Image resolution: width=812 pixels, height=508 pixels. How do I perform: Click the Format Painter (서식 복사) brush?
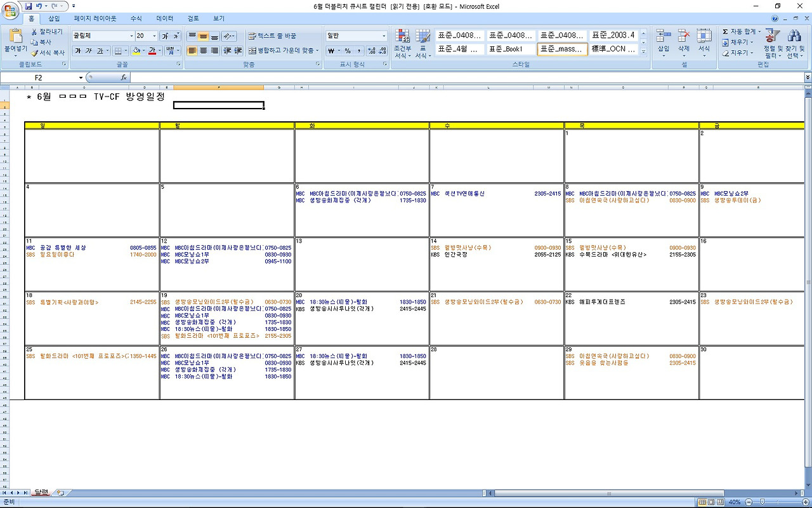[48, 53]
